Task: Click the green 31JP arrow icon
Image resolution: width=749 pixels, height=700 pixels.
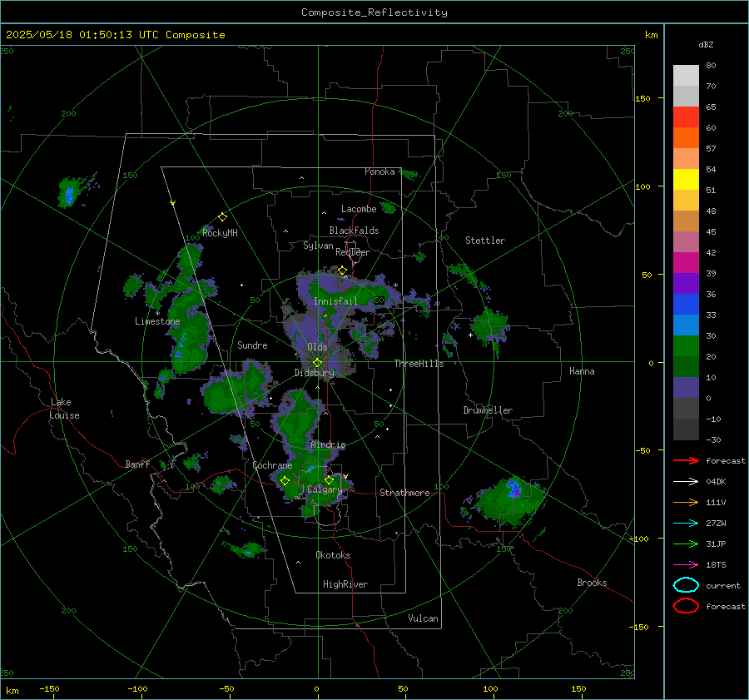Action: click(x=686, y=544)
